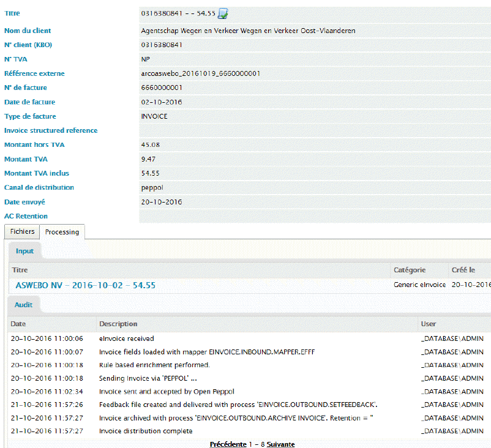Click the Catégorie column header
Viewport: 491px width, 448px height.
point(410,270)
